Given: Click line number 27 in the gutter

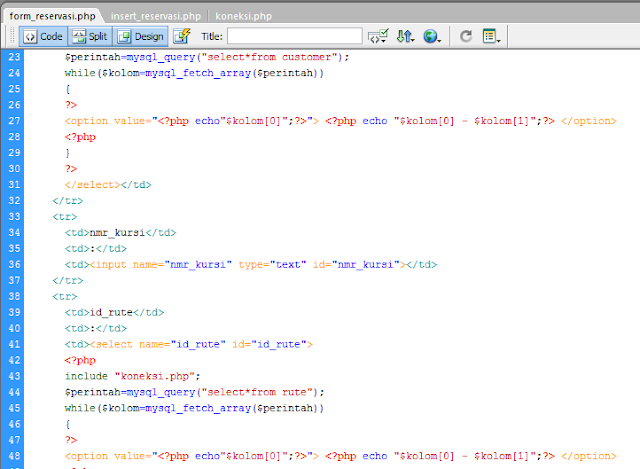Looking at the screenshot, I should (14, 121).
